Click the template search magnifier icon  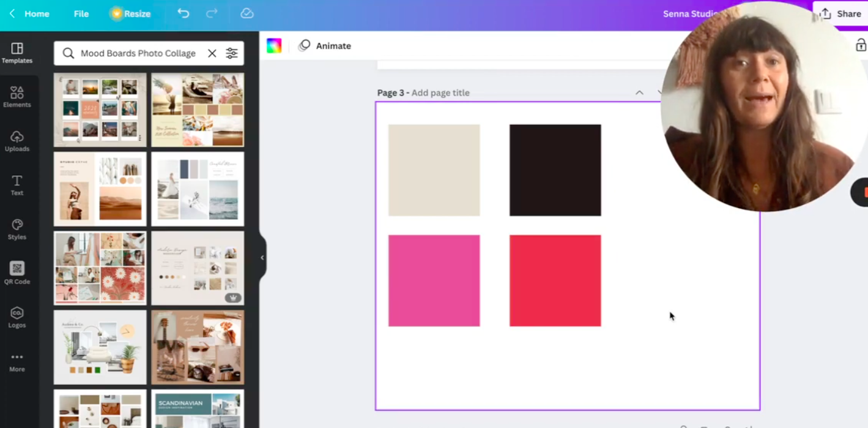pyautogui.click(x=69, y=53)
